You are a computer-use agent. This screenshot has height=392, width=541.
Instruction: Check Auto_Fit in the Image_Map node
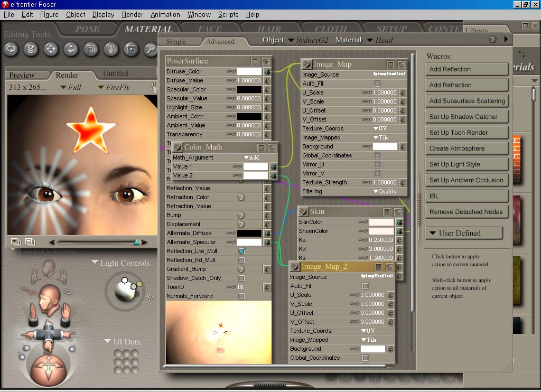377,83
